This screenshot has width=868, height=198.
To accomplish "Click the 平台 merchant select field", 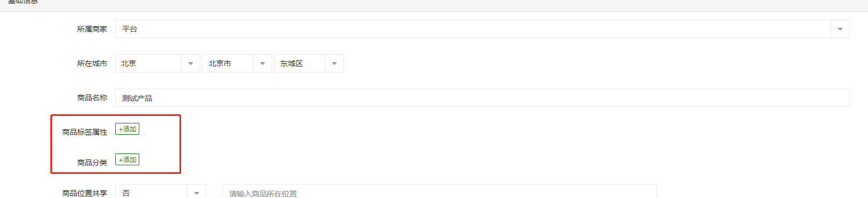I will tap(482, 29).
